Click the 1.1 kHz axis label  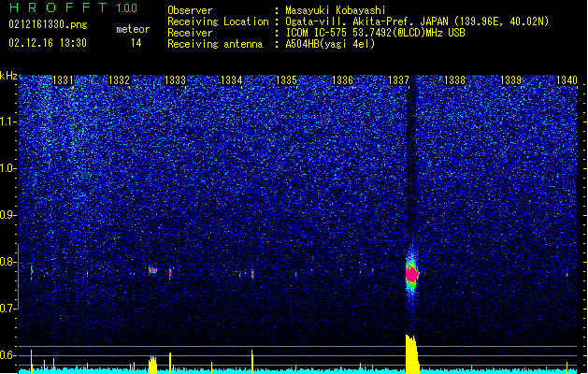[x=8, y=122]
